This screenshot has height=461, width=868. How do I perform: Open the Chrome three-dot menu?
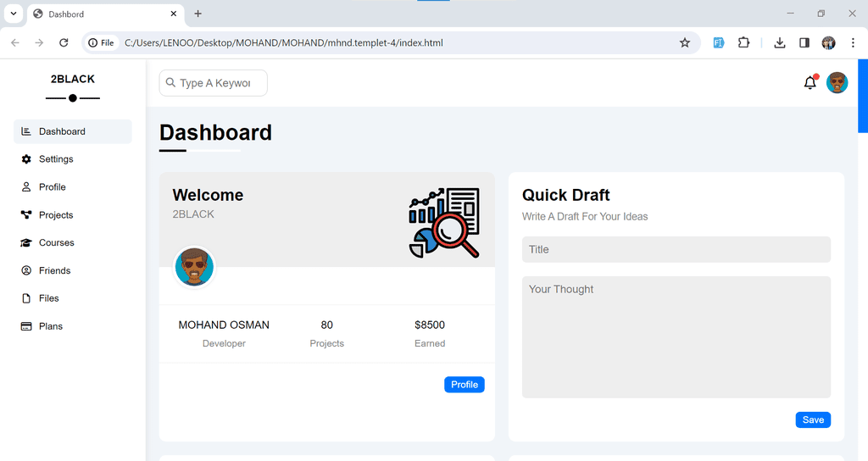tap(853, 42)
